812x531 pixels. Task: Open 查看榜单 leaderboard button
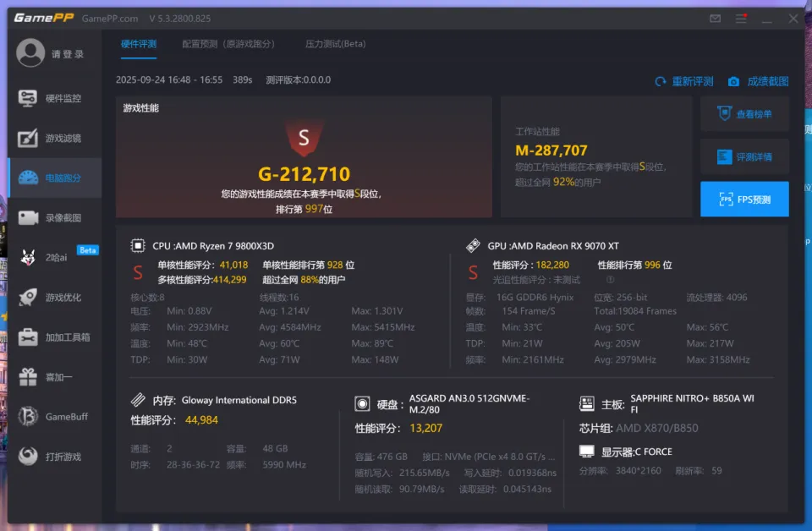coord(744,114)
